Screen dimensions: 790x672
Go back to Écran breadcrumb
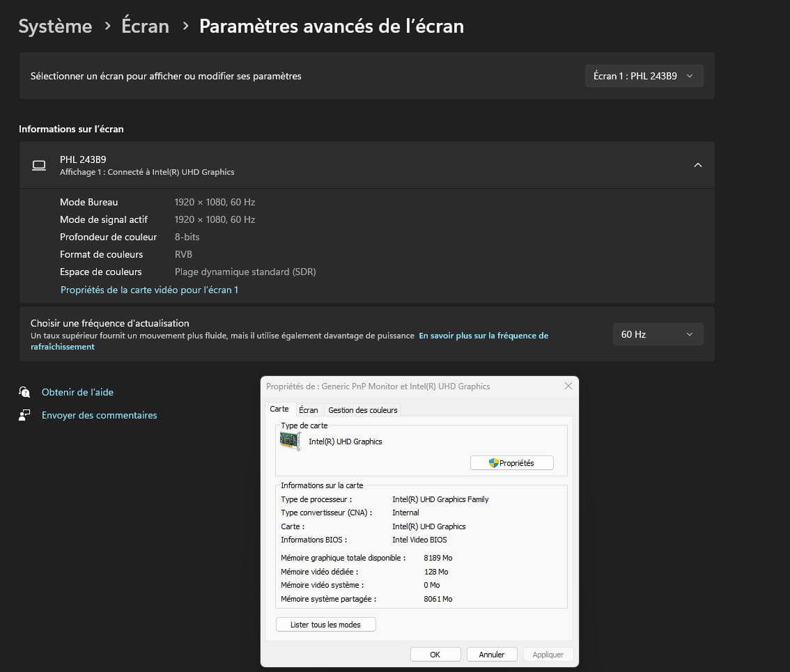point(145,26)
